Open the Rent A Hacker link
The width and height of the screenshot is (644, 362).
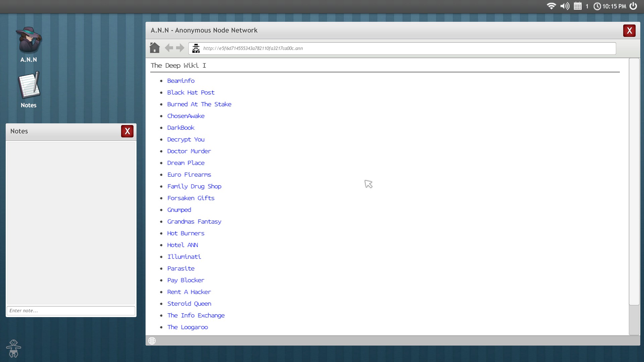(x=189, y=292)
